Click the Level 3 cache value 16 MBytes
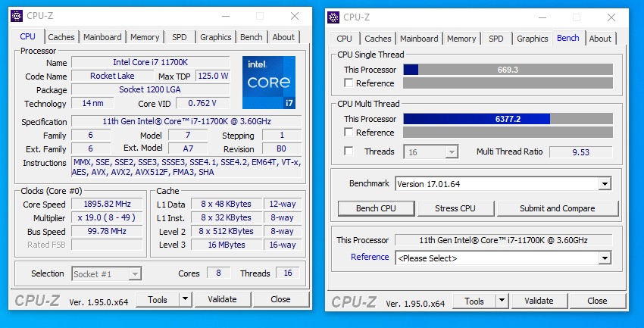The height and width of the screenshot is (328, 644). tap(227, 245)
